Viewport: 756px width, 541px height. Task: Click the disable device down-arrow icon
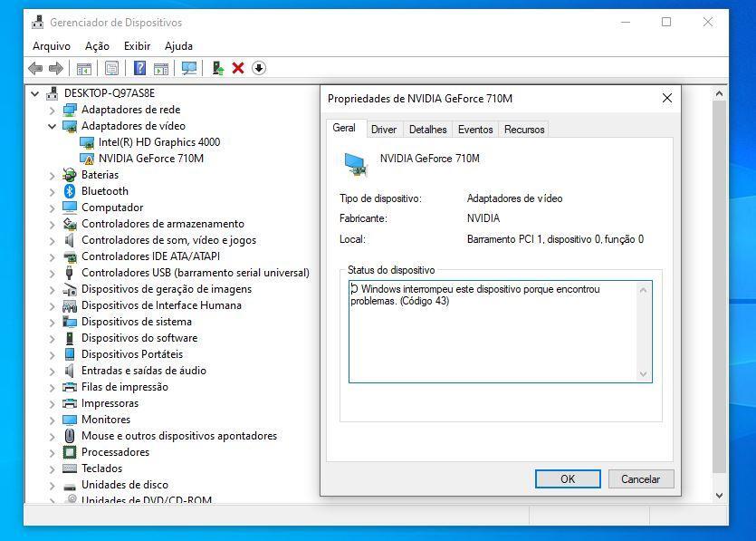pyautogui.click(x=259, y=68)
